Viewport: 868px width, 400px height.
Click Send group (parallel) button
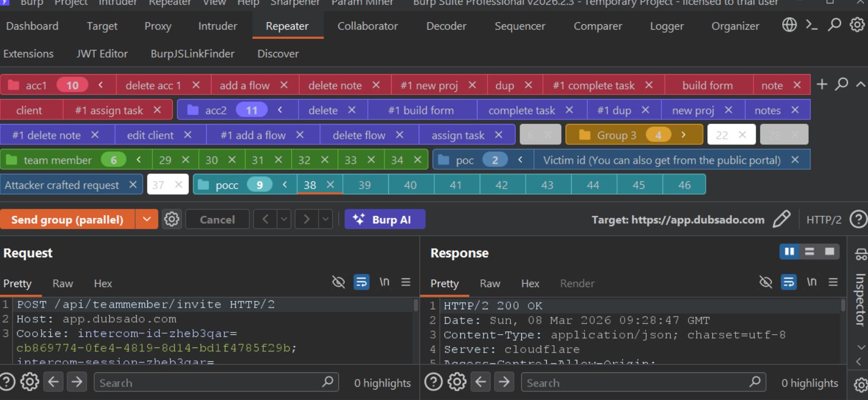click(x=67, y=220)
